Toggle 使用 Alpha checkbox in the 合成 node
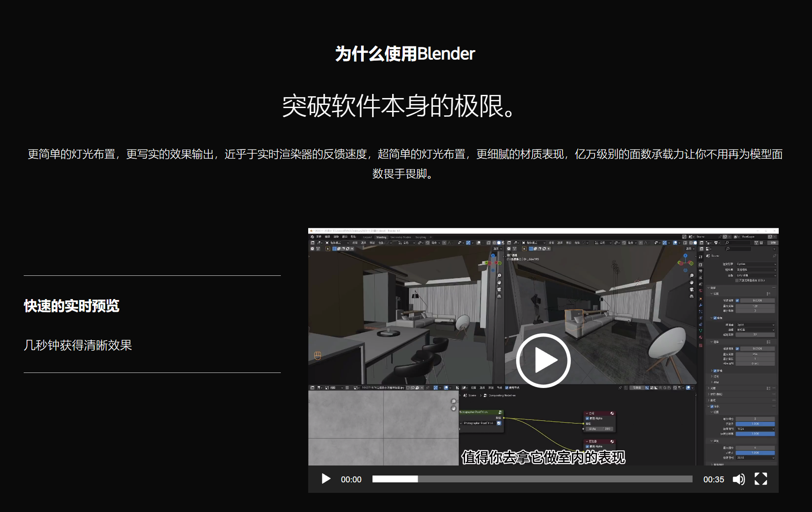The image size is (812, 512). click(x=588, y=418)
